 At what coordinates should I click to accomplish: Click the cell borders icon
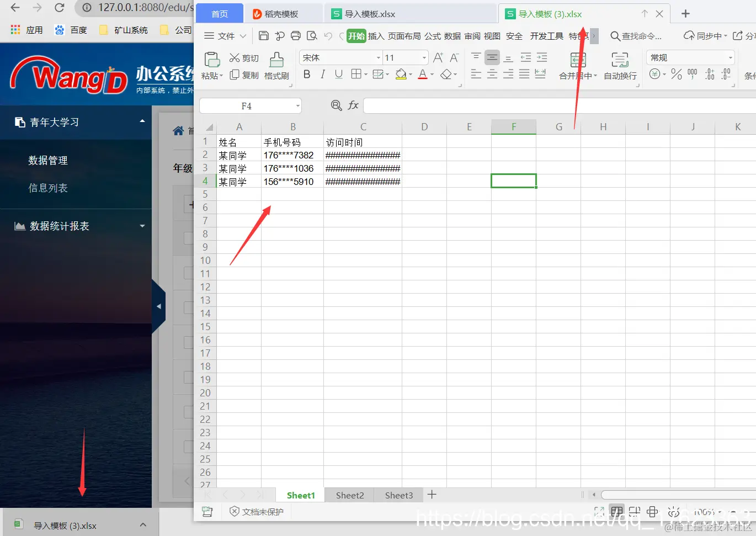pos(356,74)
